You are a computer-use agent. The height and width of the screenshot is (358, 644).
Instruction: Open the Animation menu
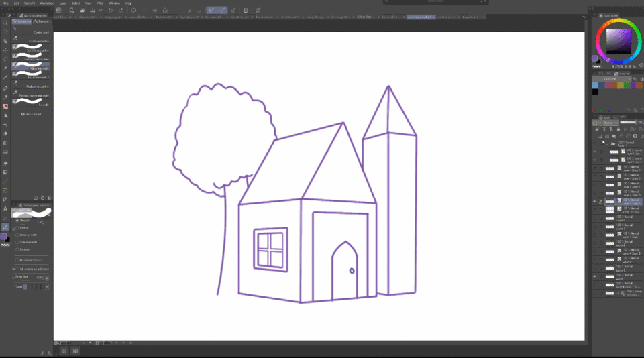[x=47, y=3]
